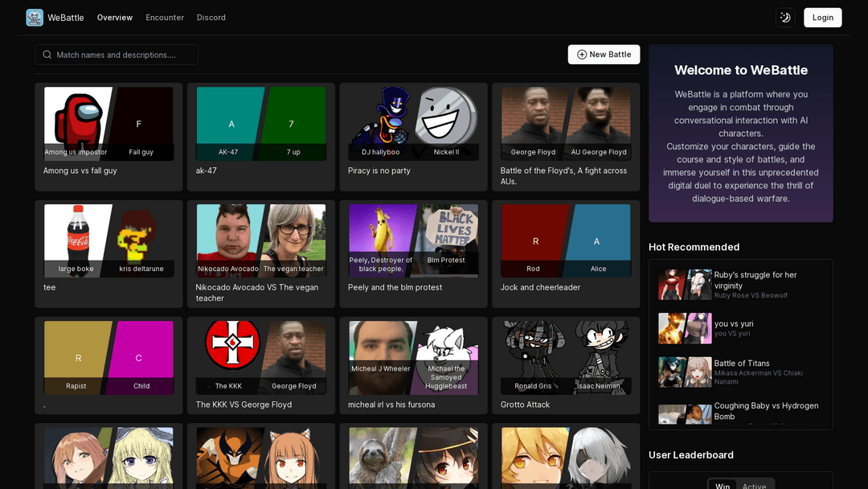Click the Coca-Cola bottle character image
This screenshot has height=489, width=868.
point(76,233)
